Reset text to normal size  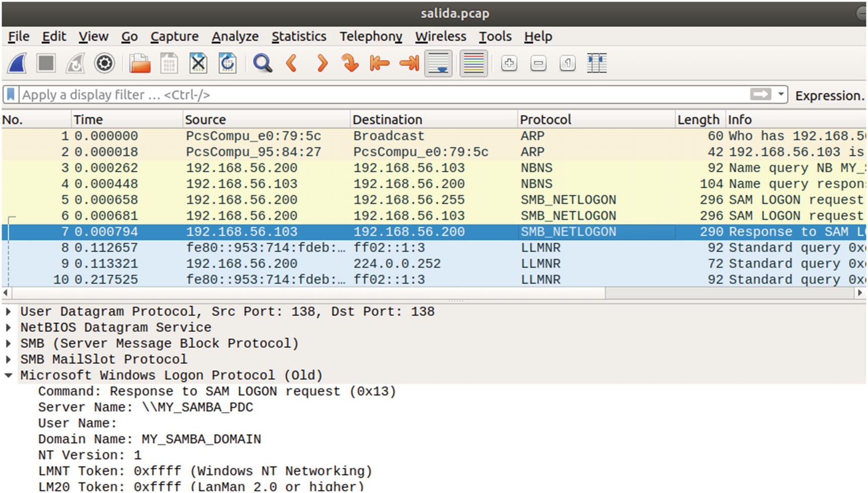click(x=568, y=63)
